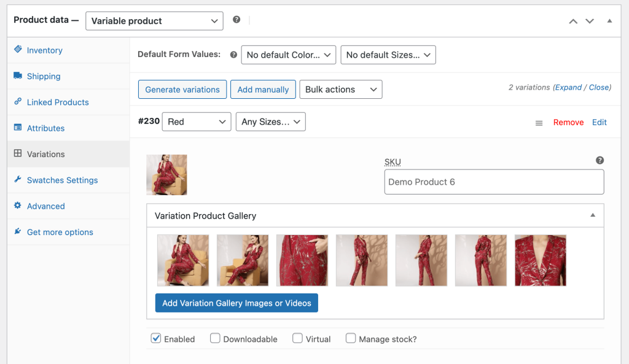
Task: Collapse the Variation Product Gallery panel
Action: [593, 215]
